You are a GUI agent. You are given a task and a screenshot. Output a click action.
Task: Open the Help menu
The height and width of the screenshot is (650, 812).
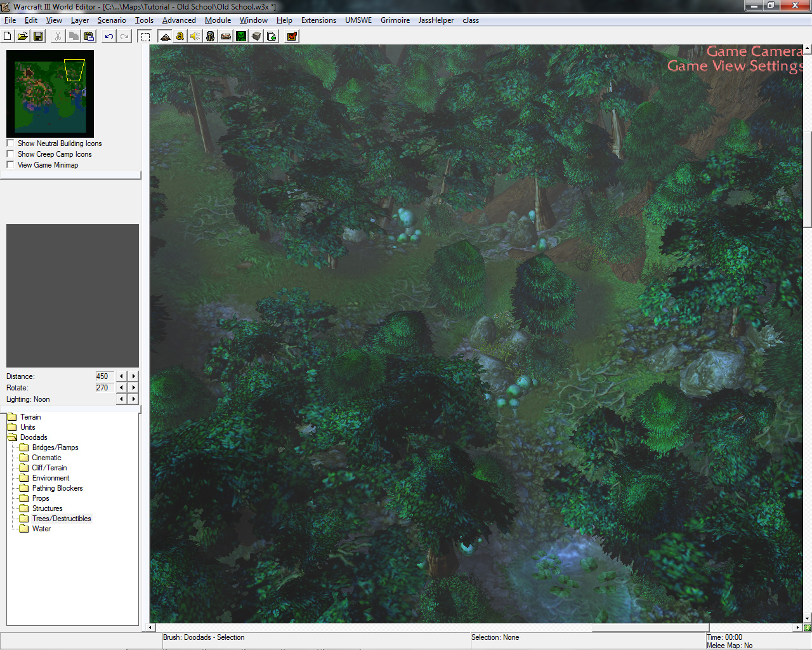pos(284,20)
